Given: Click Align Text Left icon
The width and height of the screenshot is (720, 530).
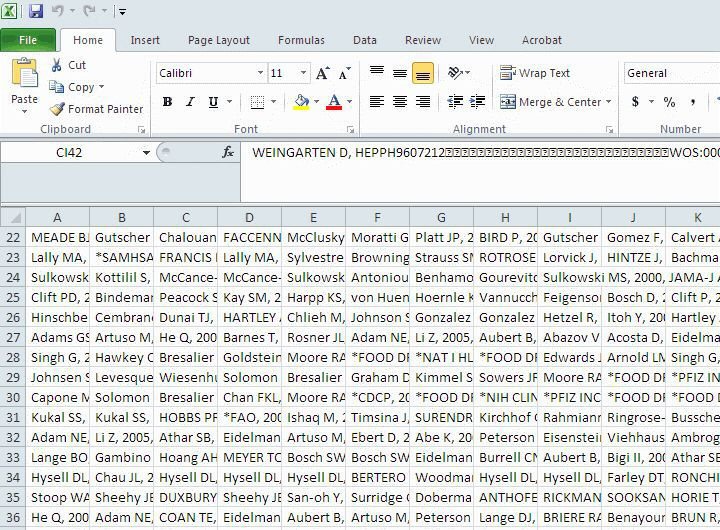Looking at the screenshot, I should pos(377,101).
